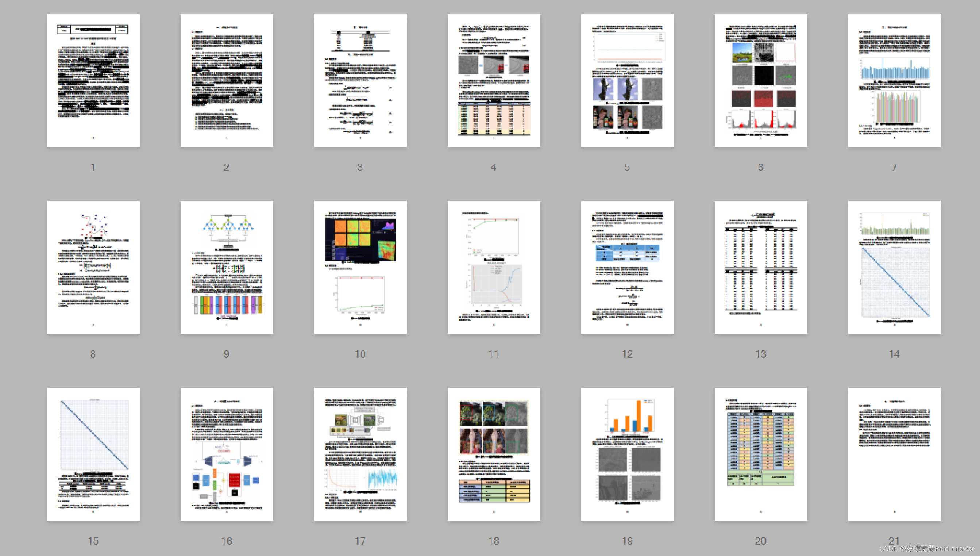
Task: Select page 14 thumbnail with diagonal matrix
Action: click(894, 267)
